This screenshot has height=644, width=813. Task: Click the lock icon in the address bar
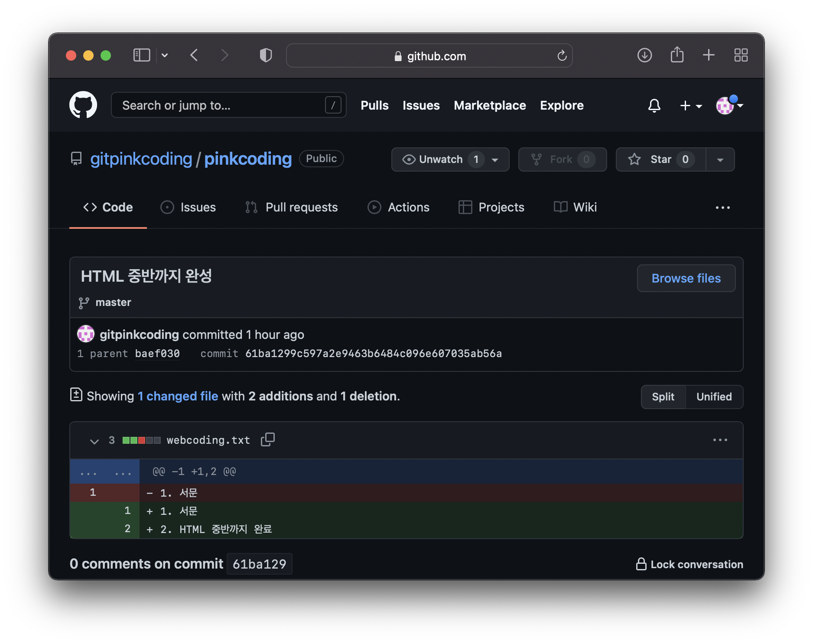click(398, 56)
